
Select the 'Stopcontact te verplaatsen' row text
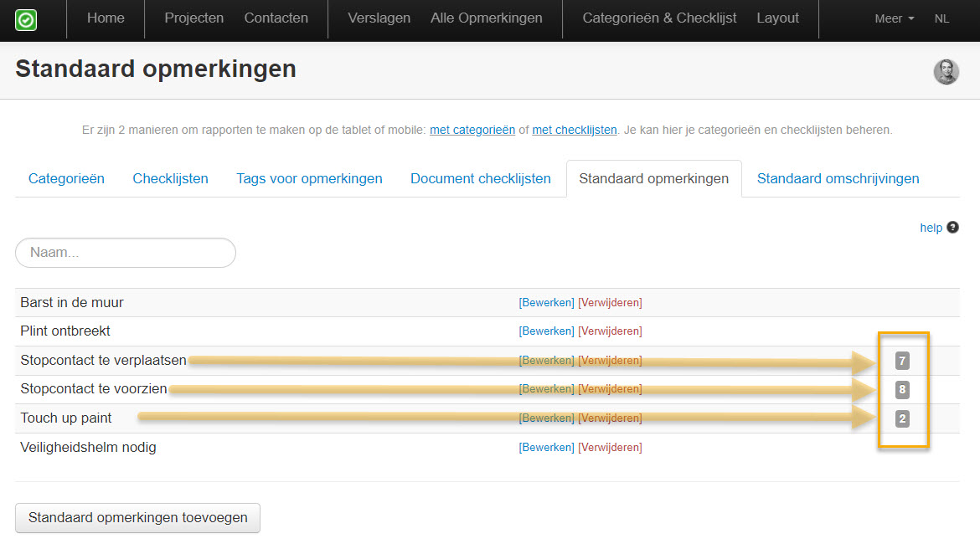tap(103, 361)
